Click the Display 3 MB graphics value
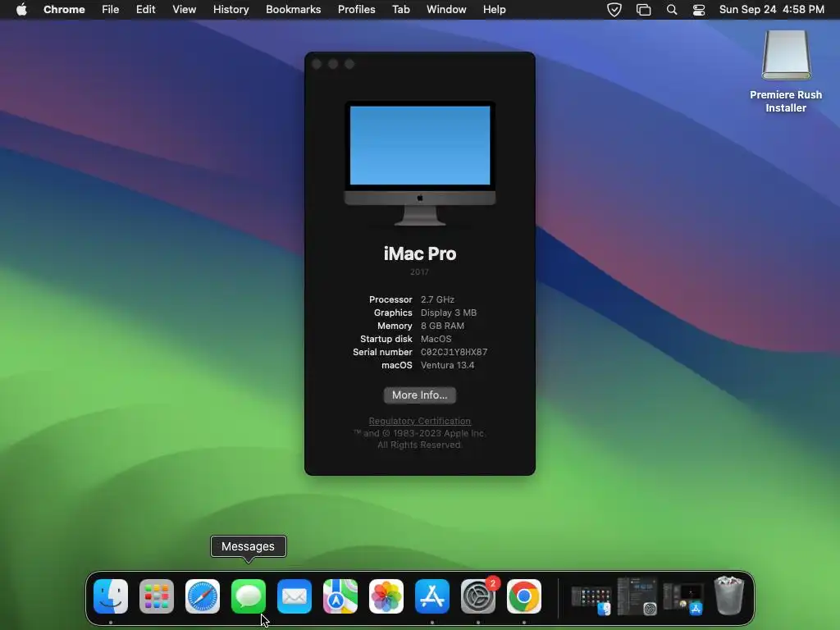The width and height of the screenshot is (840, 630). tap(449, 313)
